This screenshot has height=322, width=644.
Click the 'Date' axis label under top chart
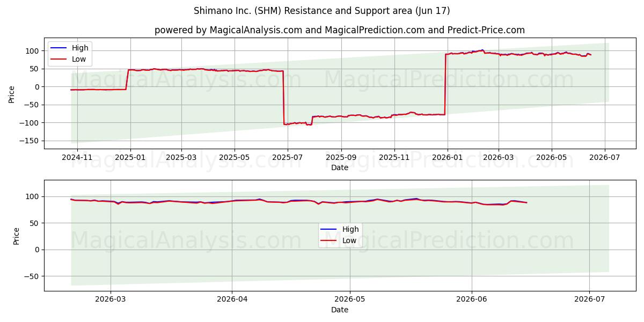(x=340, y=167)
